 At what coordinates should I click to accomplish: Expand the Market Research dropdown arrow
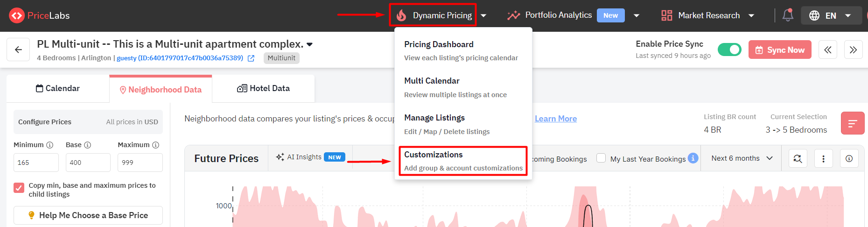click(751, 15)
